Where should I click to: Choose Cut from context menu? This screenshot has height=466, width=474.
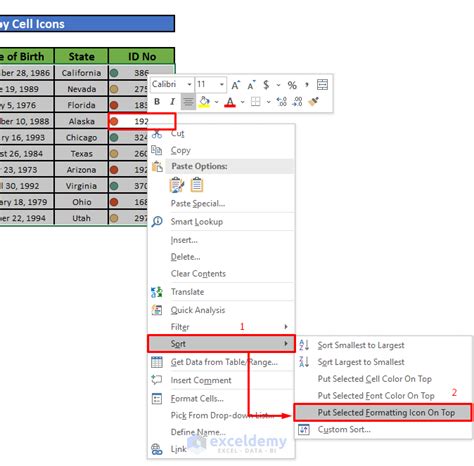[x=177, y=134]
